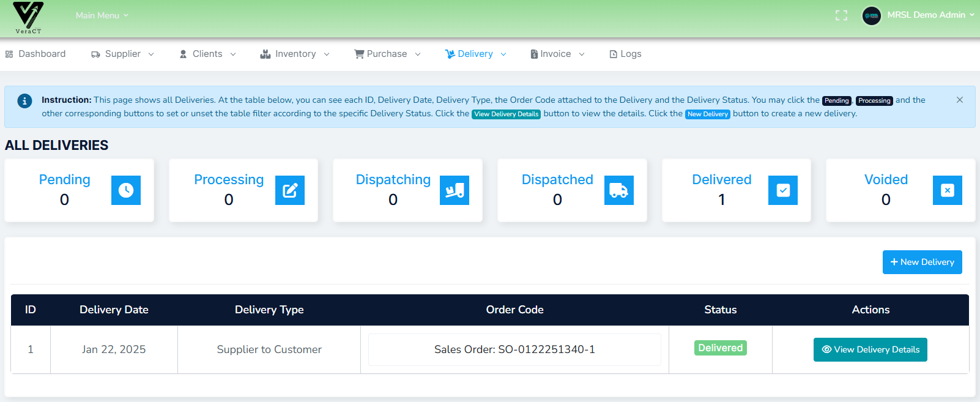Image resolution: width=980 pixels, height=402 pixels.
Task: Click the Delivery Date column header
Action: click(x=114, y=310)
